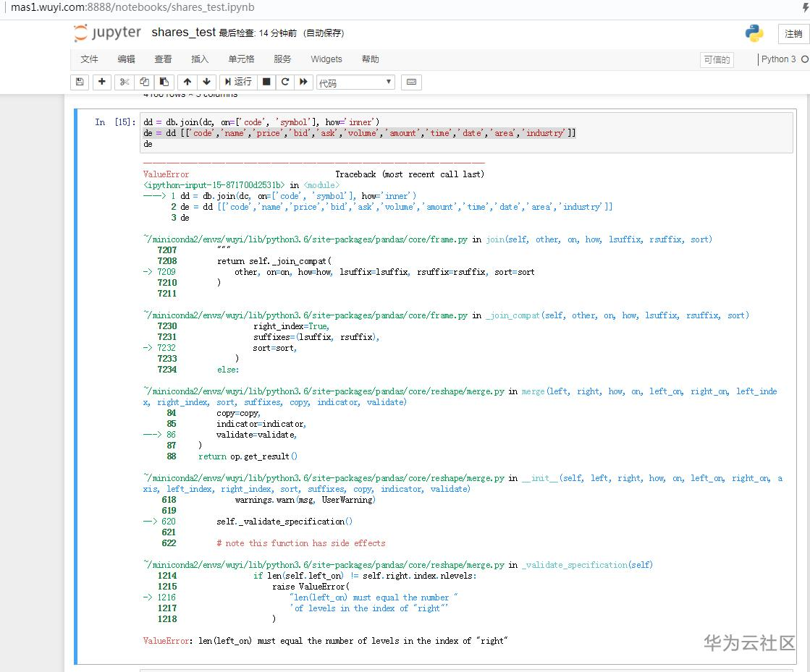Click the return op.get_result() line
Viewport: 810px width, 672px height.
pyautogui.click(x=248, y=456)
